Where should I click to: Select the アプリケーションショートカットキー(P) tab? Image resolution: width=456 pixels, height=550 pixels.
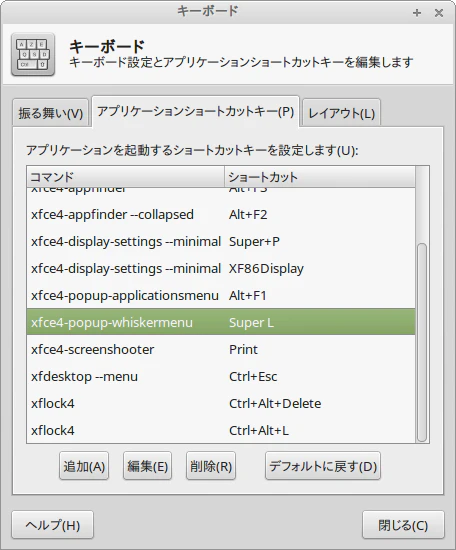[195, 112]
